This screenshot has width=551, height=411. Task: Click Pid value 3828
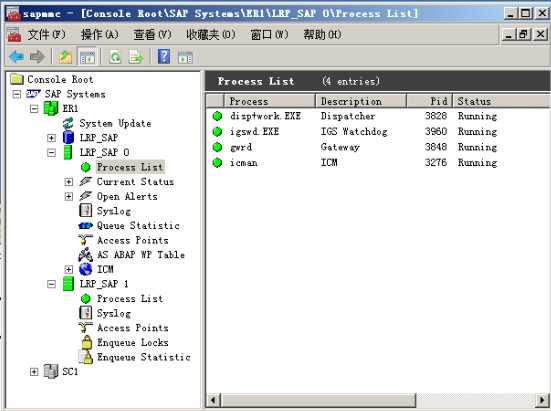pos(436,116)
